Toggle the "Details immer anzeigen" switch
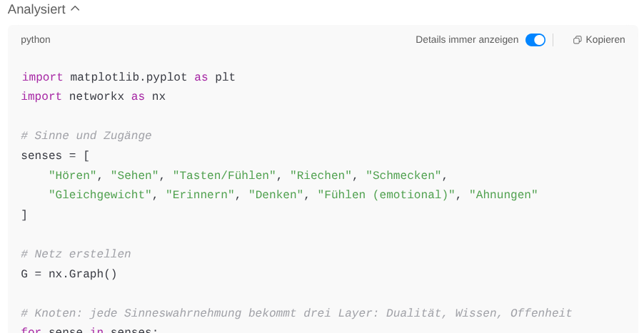 click(535, 40)
